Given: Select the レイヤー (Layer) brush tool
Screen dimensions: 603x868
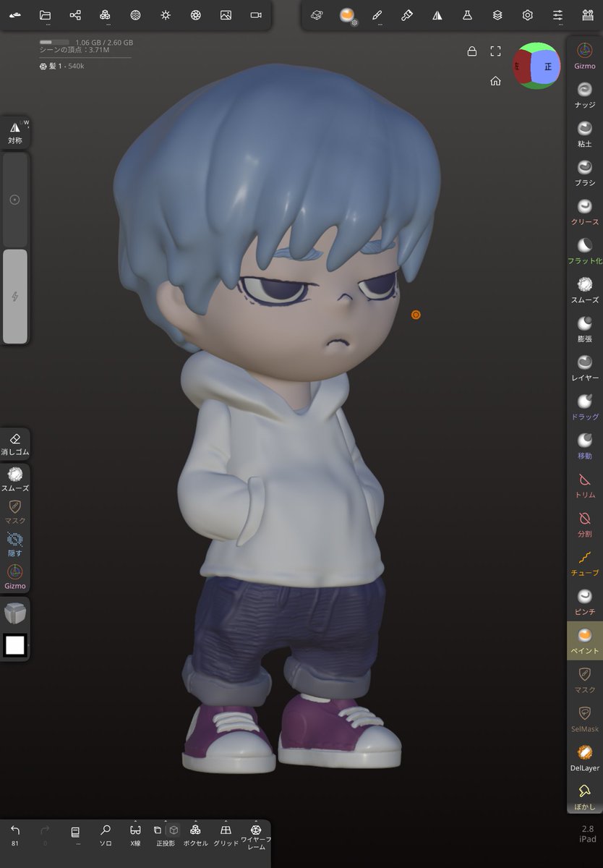Looking at the screenshot, I should click(x=585, y=368).
